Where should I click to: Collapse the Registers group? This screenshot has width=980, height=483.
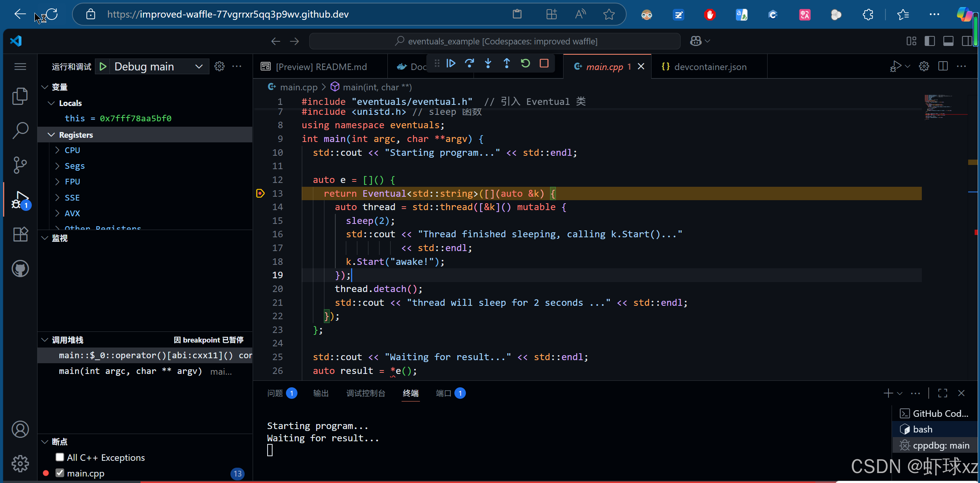51,135
